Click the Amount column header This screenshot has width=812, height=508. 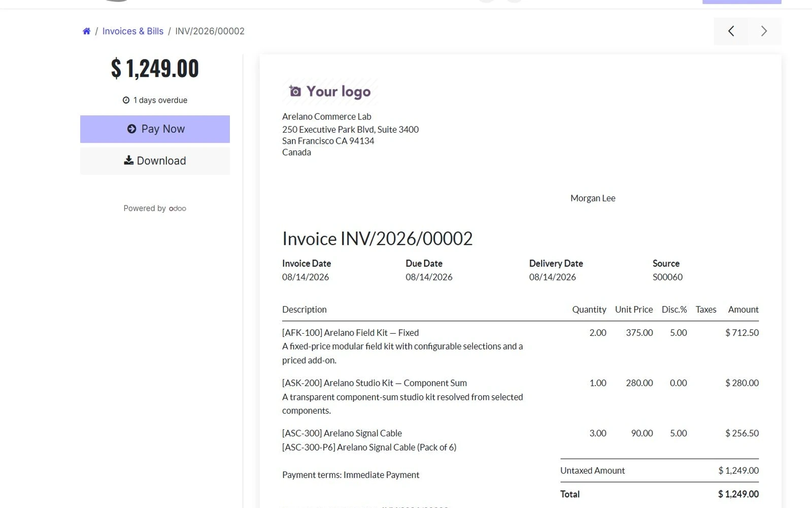pyautogui.click(x=743, y=309)
